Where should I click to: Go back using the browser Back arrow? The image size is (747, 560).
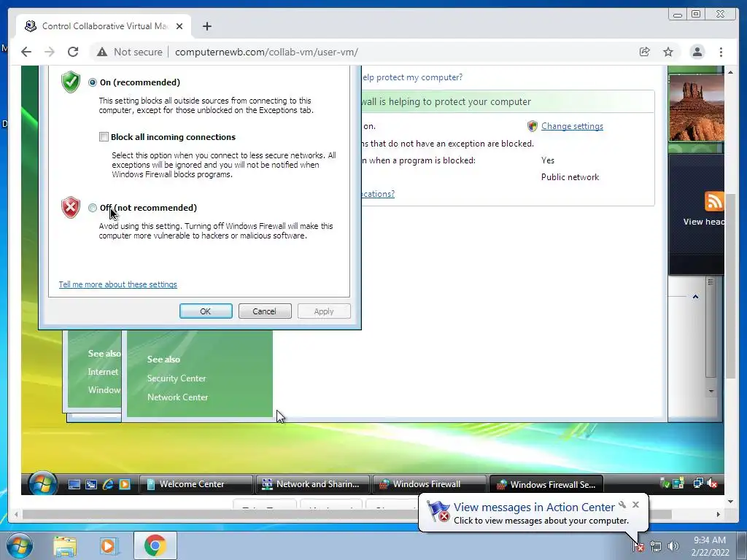pos(26,52)
